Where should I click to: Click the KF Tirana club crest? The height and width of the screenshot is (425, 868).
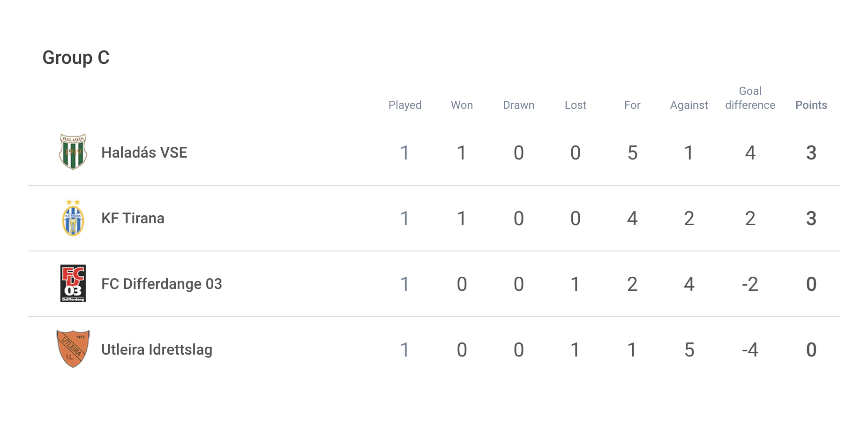click(73, 218)
